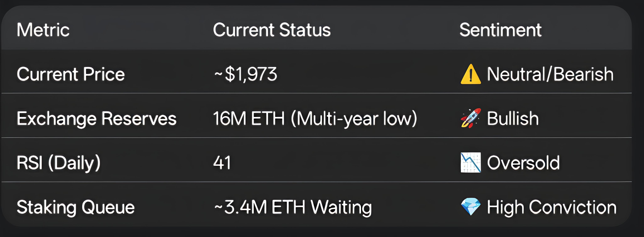Click the High Conviction sentiment text

[552, 207]
